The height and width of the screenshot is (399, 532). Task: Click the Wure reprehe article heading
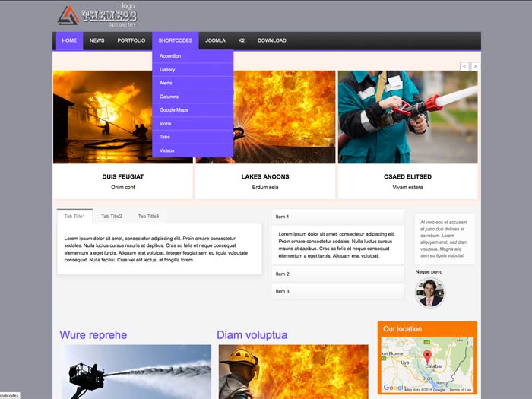click(x=93, y=335)
